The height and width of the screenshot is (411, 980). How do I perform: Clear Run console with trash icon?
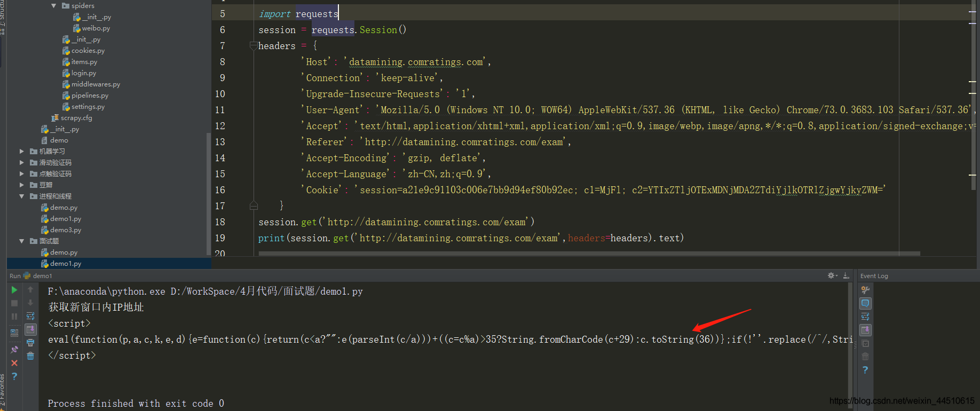click(x=30, y=356)
